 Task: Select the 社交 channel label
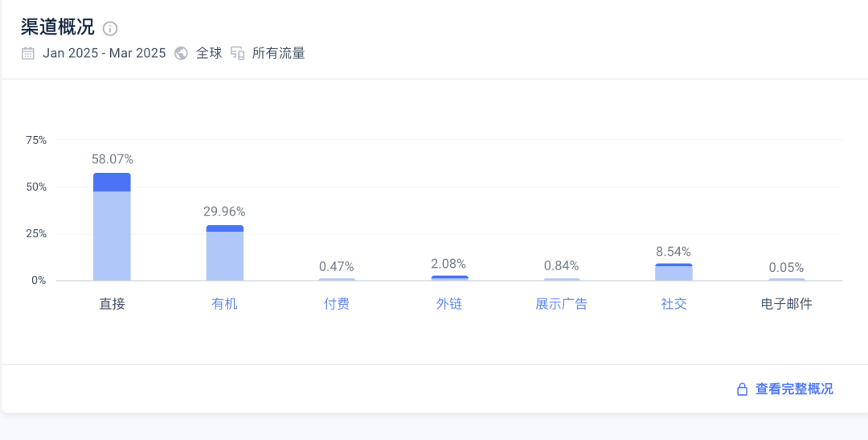pos(674,304)
